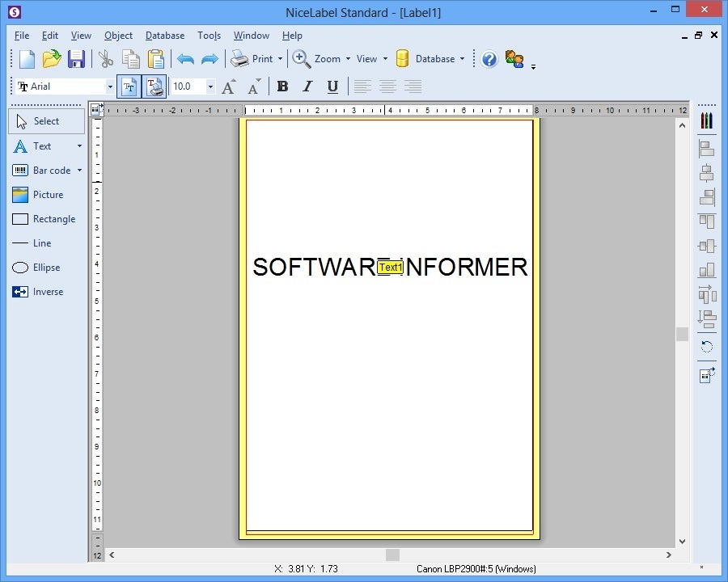Open the View menu in menu bar
728x582 pixels.
[x=81, y=36]
